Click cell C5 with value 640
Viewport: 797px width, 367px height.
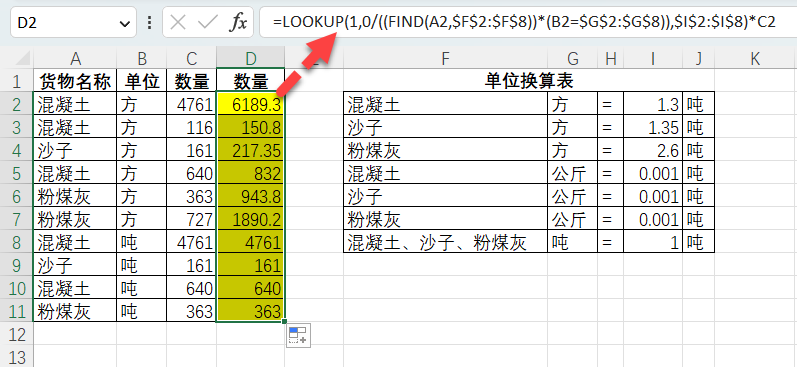[192, 173]
